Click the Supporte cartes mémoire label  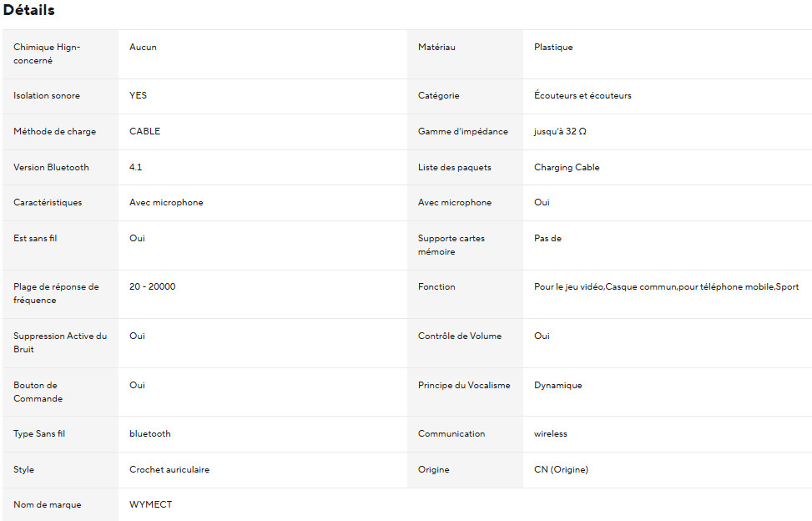451,245
